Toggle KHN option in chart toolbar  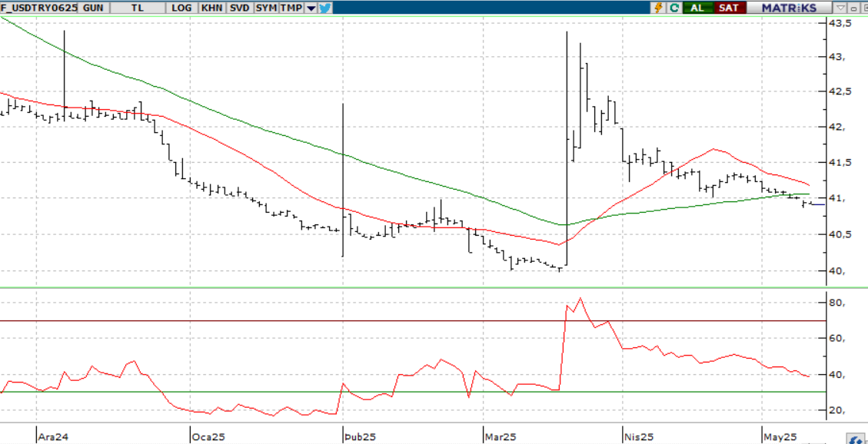coord(212,8)
